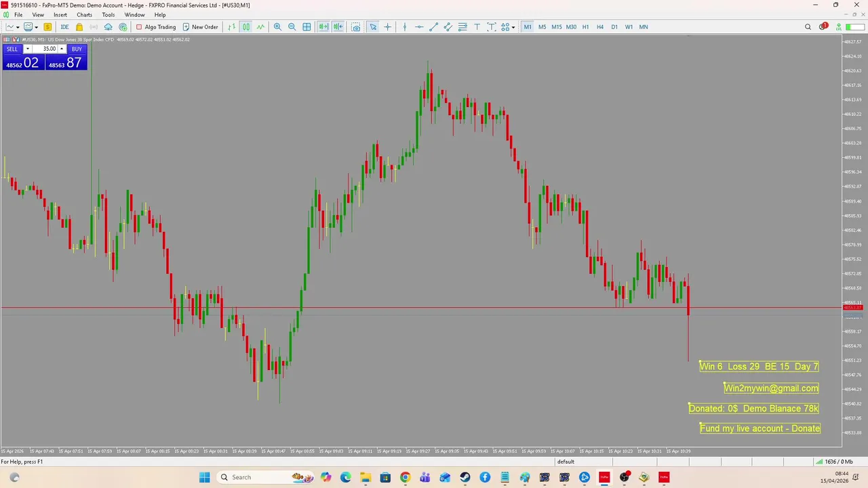The width and height of the screenshot is (868, 488).
Task: Click the Signals broadcast icon
Action: click(x=94, y=27)
